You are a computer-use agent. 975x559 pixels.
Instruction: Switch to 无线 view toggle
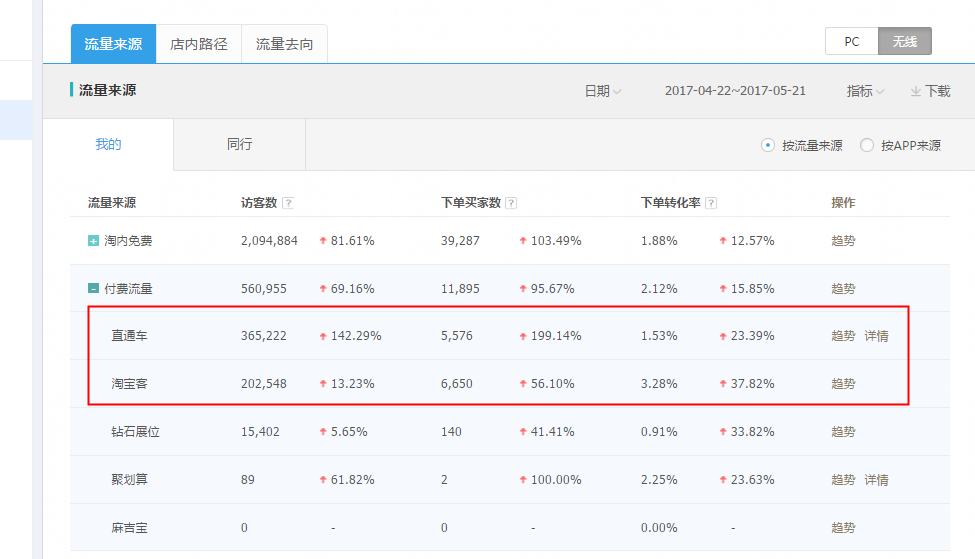(x=905, y=41)
